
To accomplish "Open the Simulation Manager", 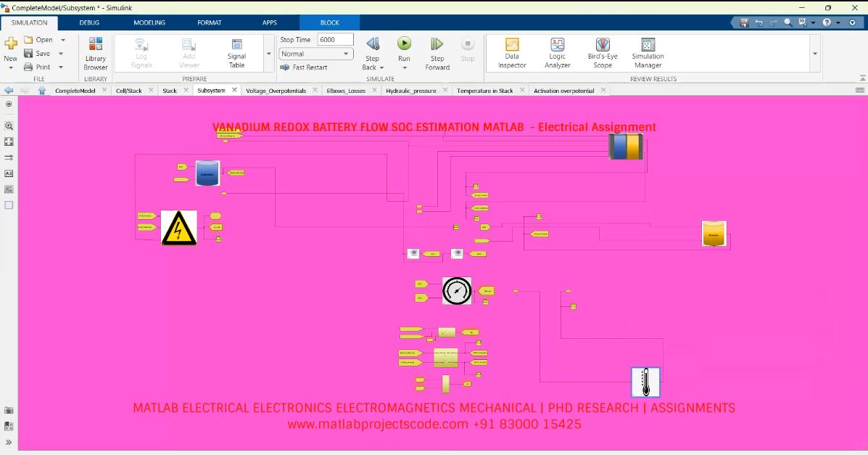I will point(647,52).
